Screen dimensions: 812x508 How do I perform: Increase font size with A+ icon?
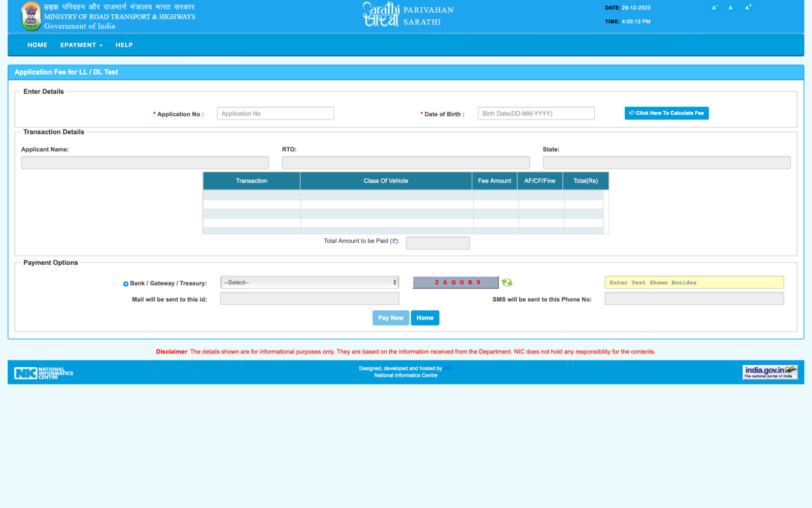point(748,8)
